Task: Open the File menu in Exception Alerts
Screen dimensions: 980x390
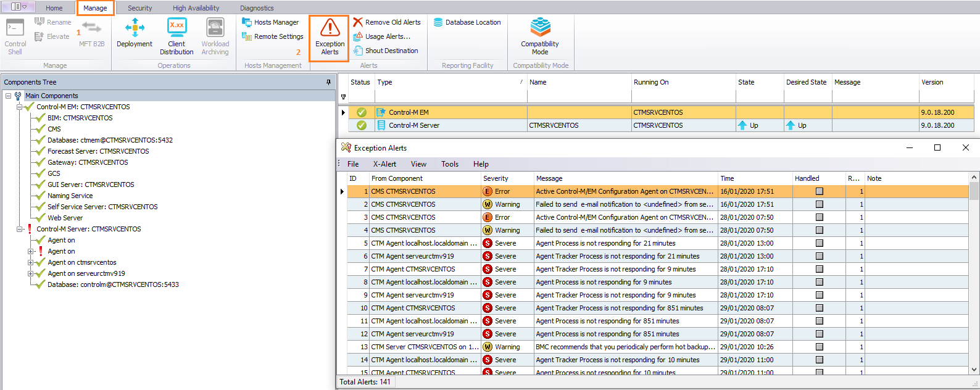Action: [353, 164]
